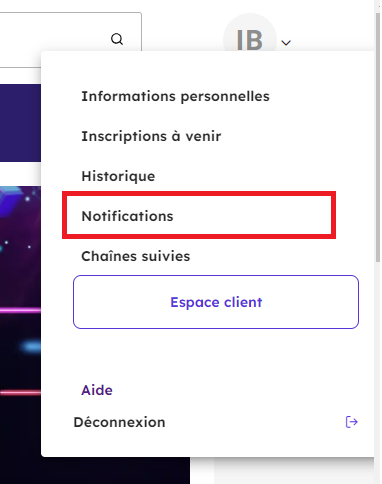Image resolution: width=382 pixels, height=484 pixels.
Task: Open the Historique entry
Action: click(x=118, y=176)
